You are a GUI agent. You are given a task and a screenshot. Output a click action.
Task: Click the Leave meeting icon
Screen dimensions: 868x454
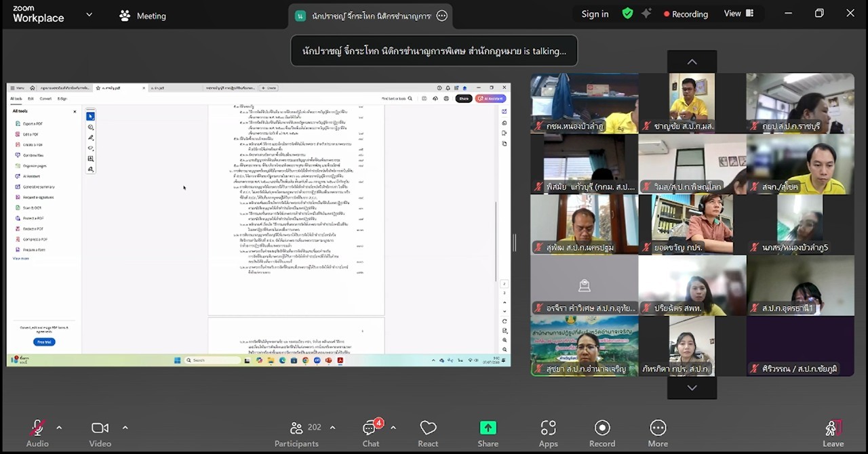pyautogui.click(x=833, y=434)
